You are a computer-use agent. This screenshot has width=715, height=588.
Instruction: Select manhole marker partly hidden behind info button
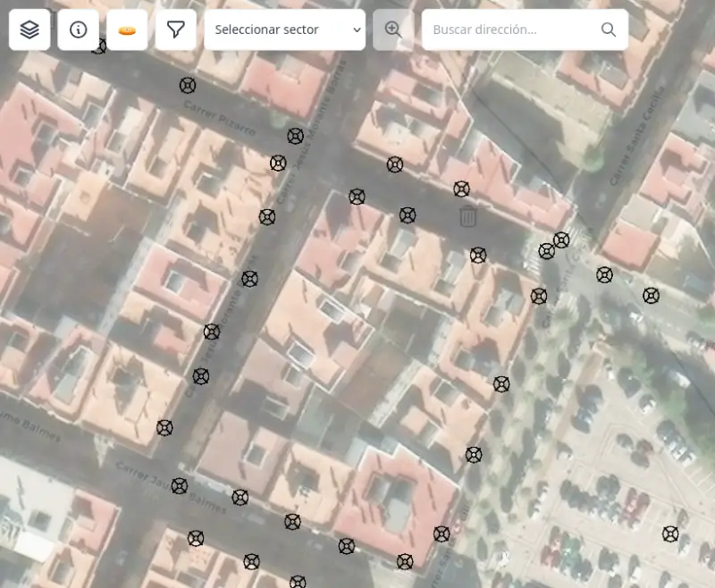click(99, 46)
